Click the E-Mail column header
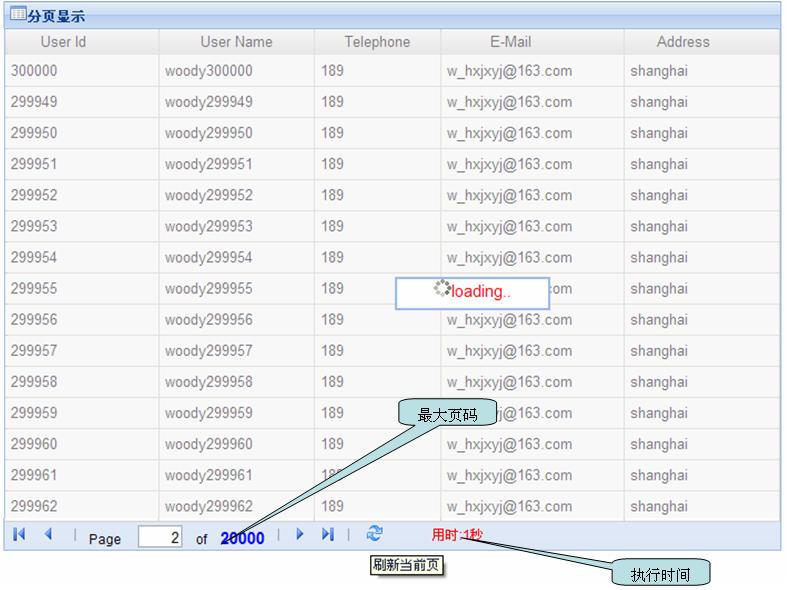 click(x=510, y=42)
